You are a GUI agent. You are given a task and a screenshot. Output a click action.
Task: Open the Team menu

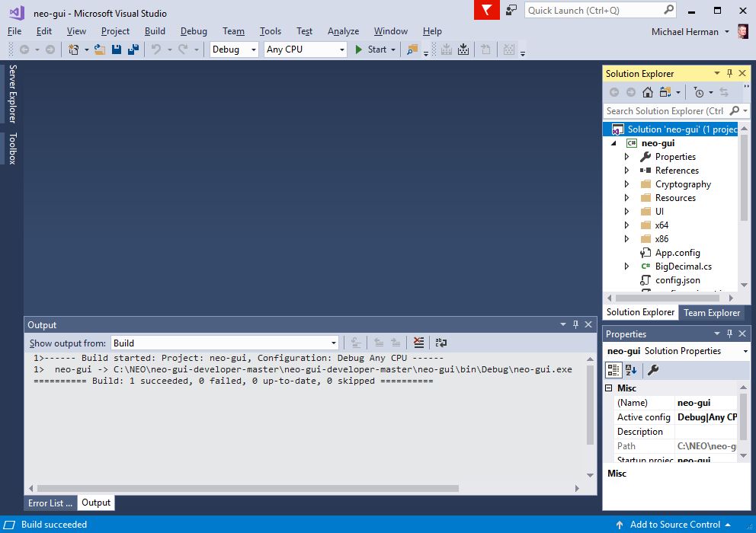(233, 31)
